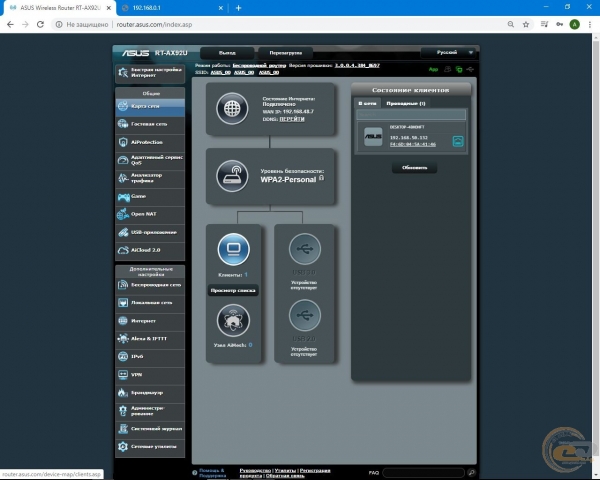Click the System Log (Системный журнал) icon
This screenshot has width=600, height=480.
(x=123, y=429)
